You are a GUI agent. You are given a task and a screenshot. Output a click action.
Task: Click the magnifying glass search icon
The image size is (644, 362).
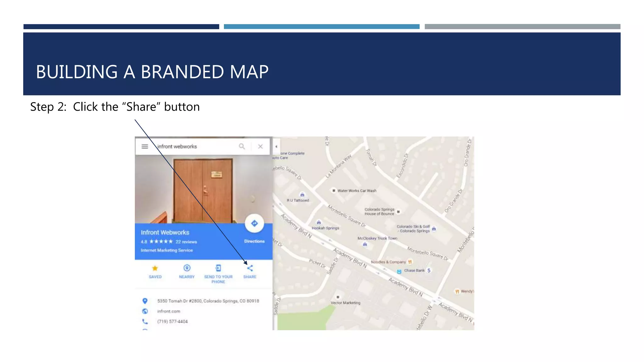pyautogui.click(x=242, y=146)
